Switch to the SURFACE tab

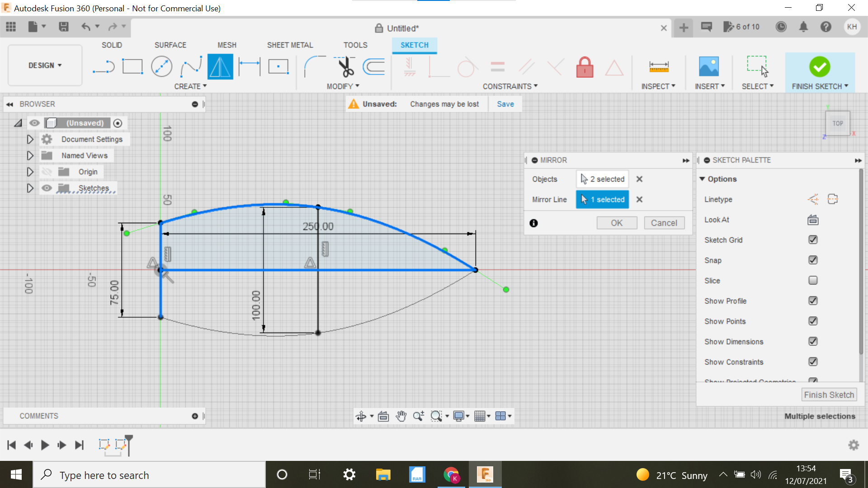pos(170,45)
